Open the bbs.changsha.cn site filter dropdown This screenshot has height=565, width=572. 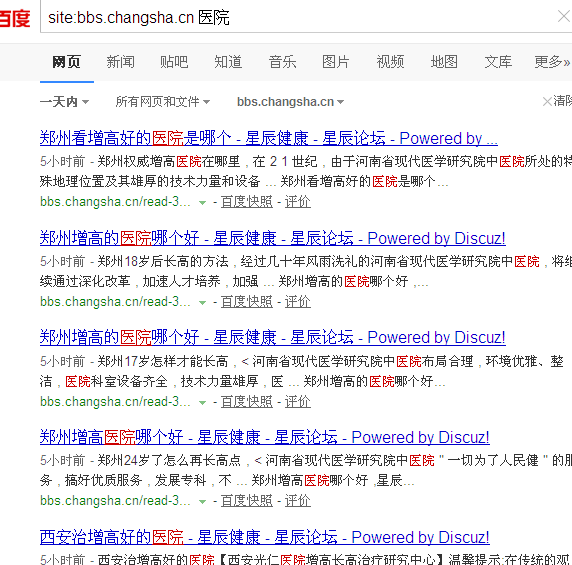click(x=290, y=102)
